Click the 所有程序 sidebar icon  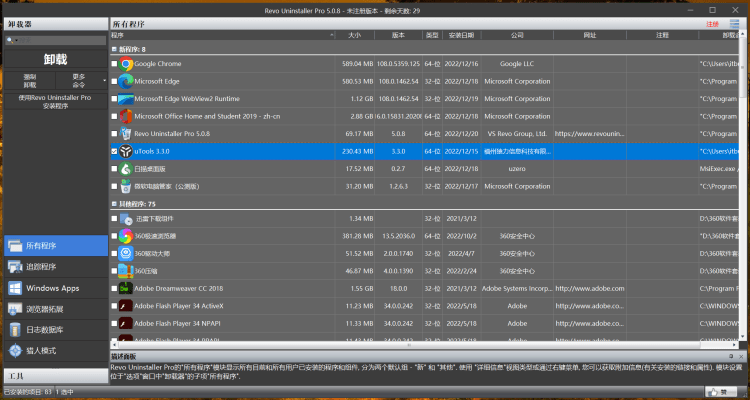15,246
